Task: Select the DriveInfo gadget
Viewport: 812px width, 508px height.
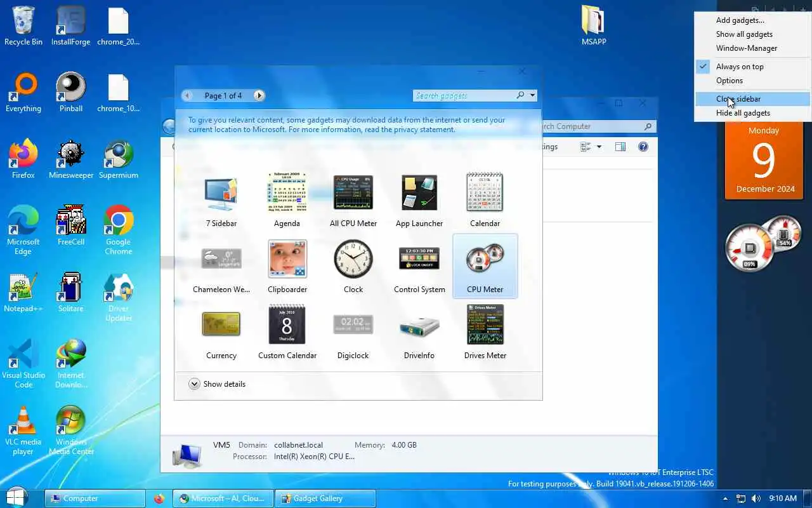Action: (419, 332)
